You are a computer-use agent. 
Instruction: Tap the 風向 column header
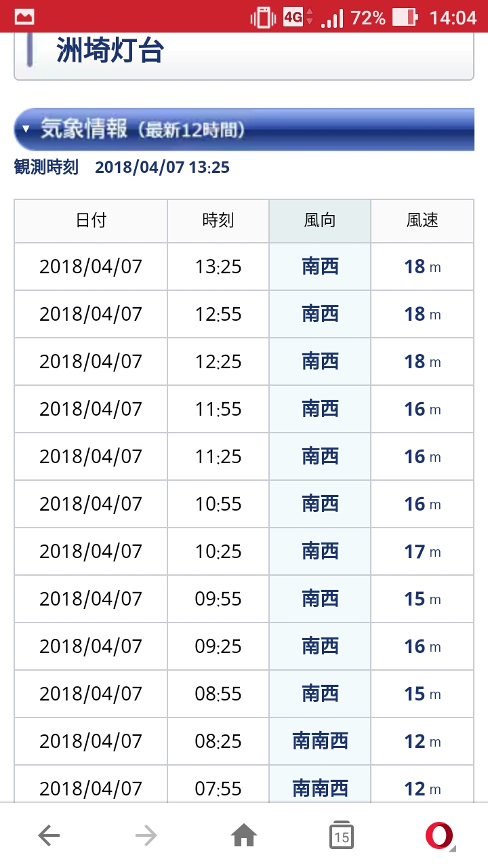click(320, 220)
